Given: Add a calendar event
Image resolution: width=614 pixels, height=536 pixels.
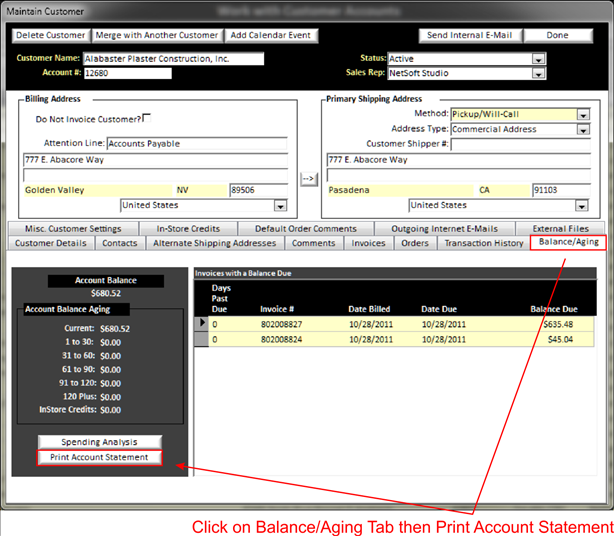Looking at the screenshot, I should pyautogui.click(x=271, y=35).
